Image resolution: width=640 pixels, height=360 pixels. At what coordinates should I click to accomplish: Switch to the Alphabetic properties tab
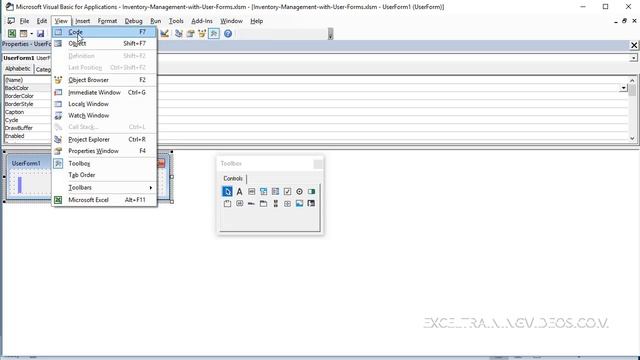(18, 69)
